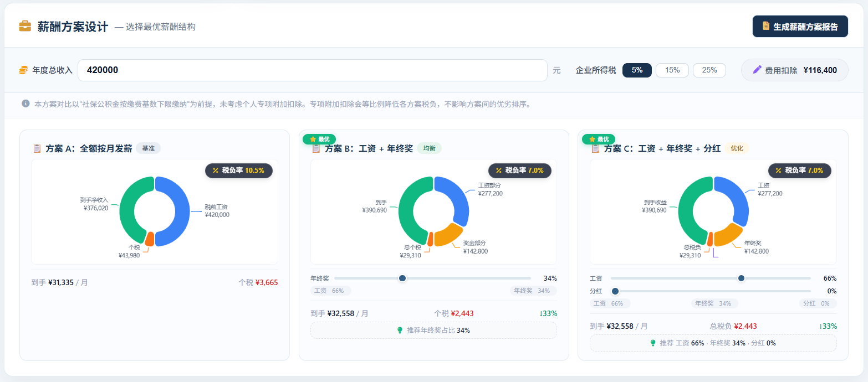Click the percent icon in 税负率 10.5% badge
The width and height of the screenshot is (868, 382).
[x=216, y=171]
